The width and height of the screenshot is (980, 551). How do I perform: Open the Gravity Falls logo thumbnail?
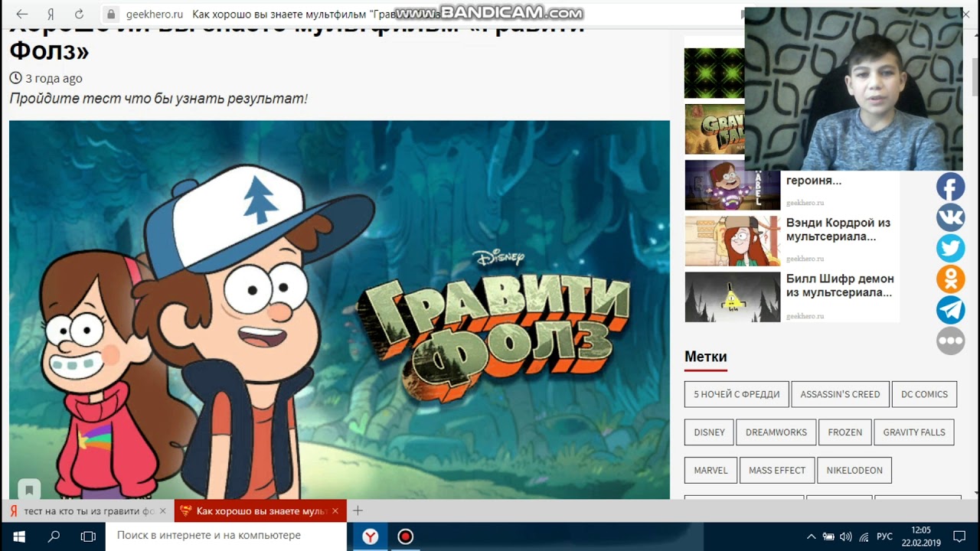click(714, 129)
